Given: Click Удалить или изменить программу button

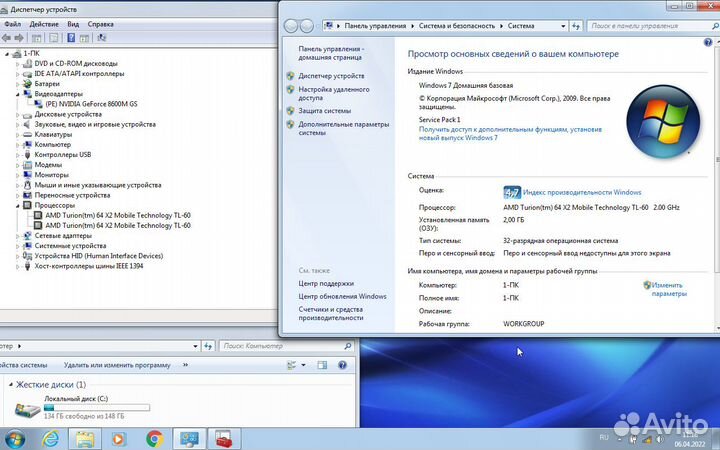Looking at the screenshot, I should click(x=117, y=365).
